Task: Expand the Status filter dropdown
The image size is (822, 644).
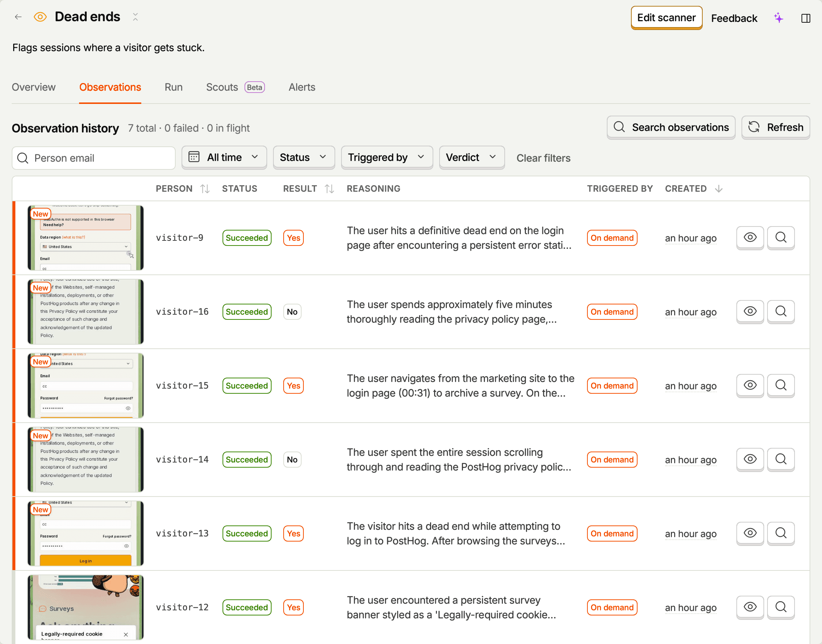Action: point(303,157)
